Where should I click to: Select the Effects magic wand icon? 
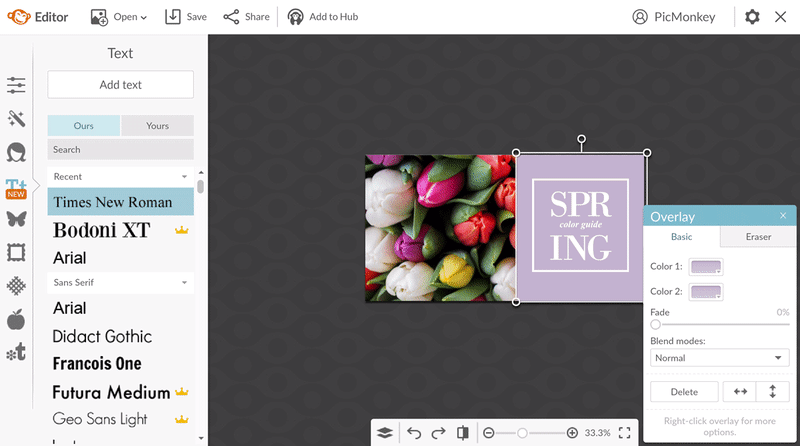click(x=16, y=118)
